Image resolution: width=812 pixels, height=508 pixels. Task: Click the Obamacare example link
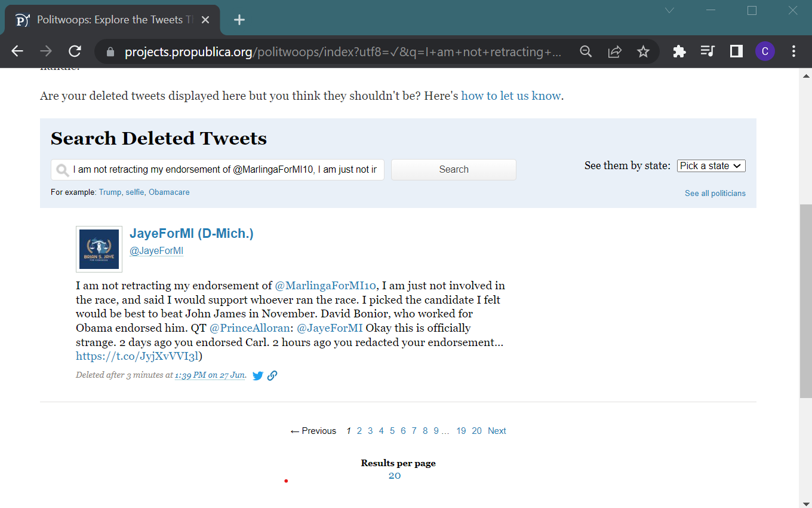169,192
